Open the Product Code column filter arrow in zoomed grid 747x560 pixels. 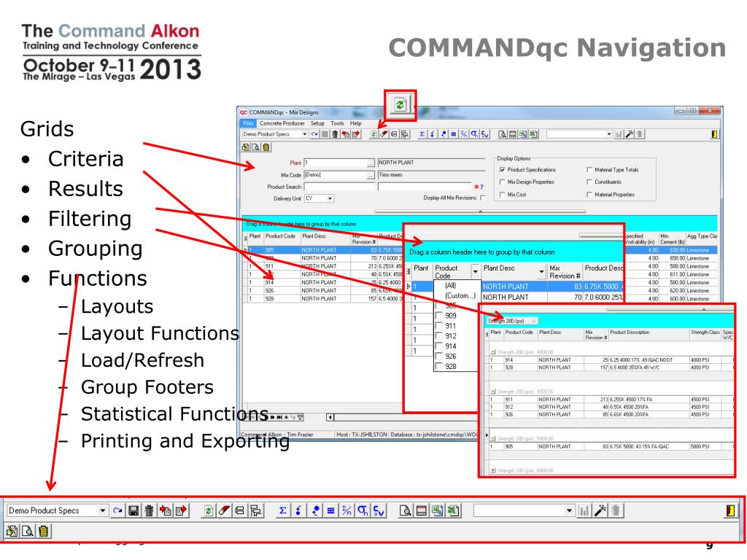pyautogui.click(x=475, y=271)
